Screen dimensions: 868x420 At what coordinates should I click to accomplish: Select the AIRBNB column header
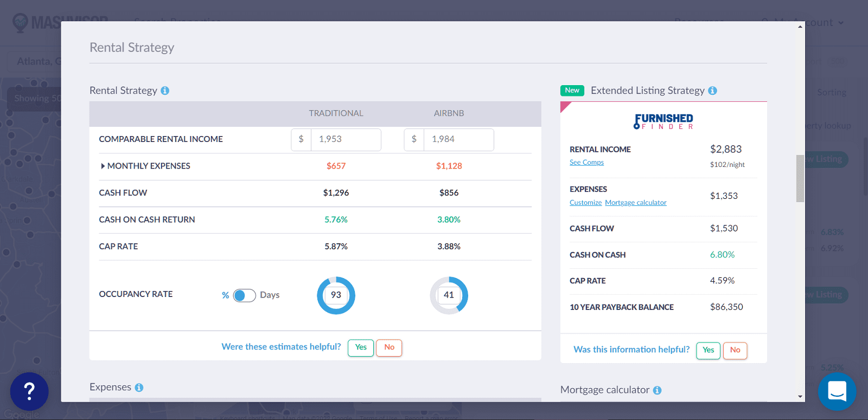pyautogui.click(x=449, y=113)
